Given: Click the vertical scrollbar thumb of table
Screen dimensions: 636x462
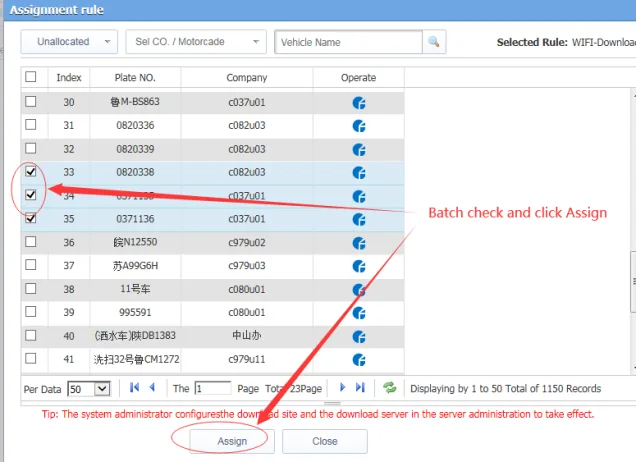Looking at the screenshot, I should click(x=633, y=282).
